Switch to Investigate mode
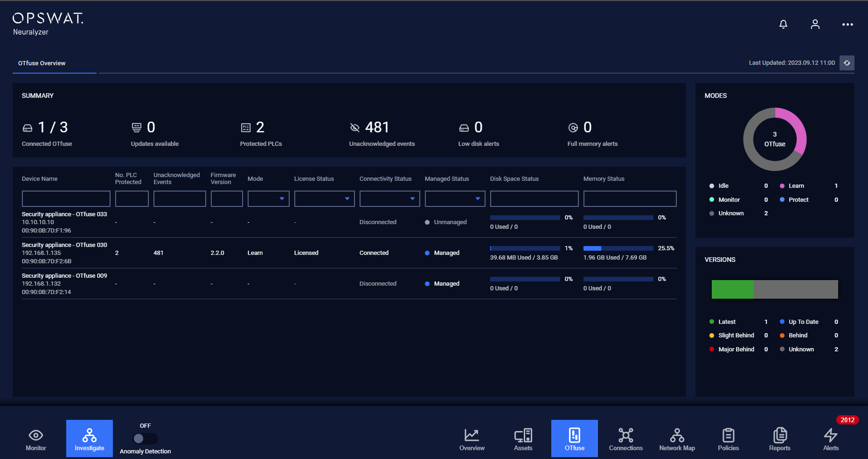868x459 pixels. coord(90,438)
